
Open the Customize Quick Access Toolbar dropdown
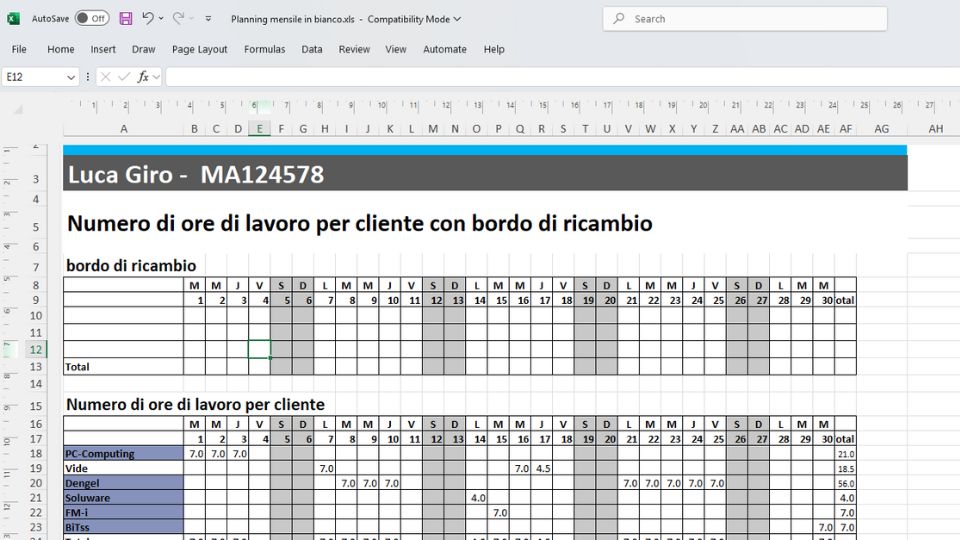pyautogui.click(x=208, y=18)
